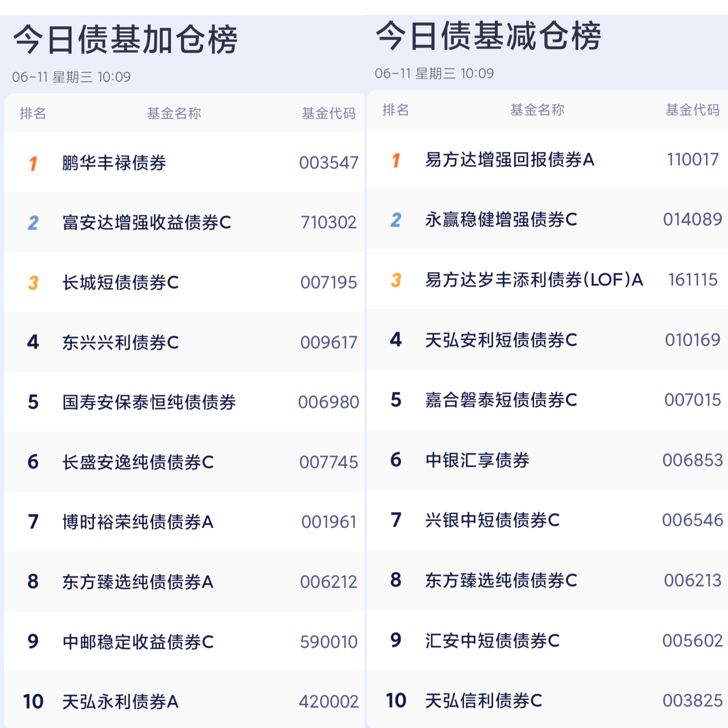728x728 pixels.
Task: Select 易方达增强回报债券A in 减仓榜
Action: (x=510, y=160)
